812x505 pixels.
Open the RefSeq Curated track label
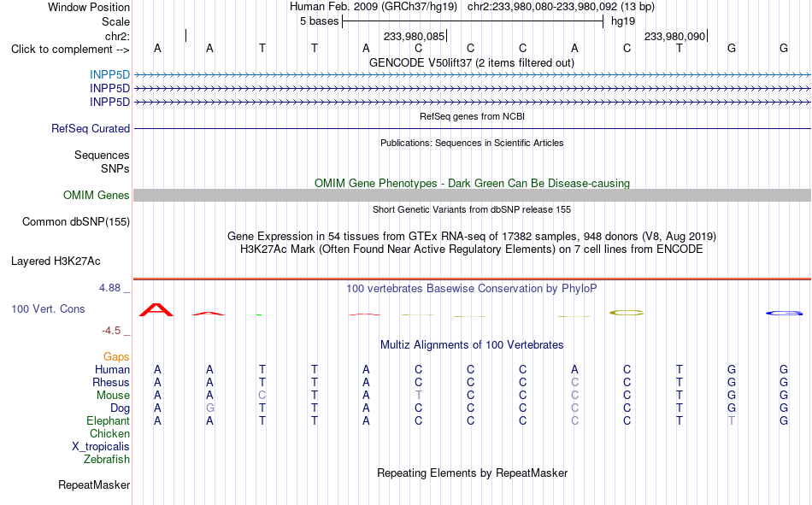(x=90, y=128)
